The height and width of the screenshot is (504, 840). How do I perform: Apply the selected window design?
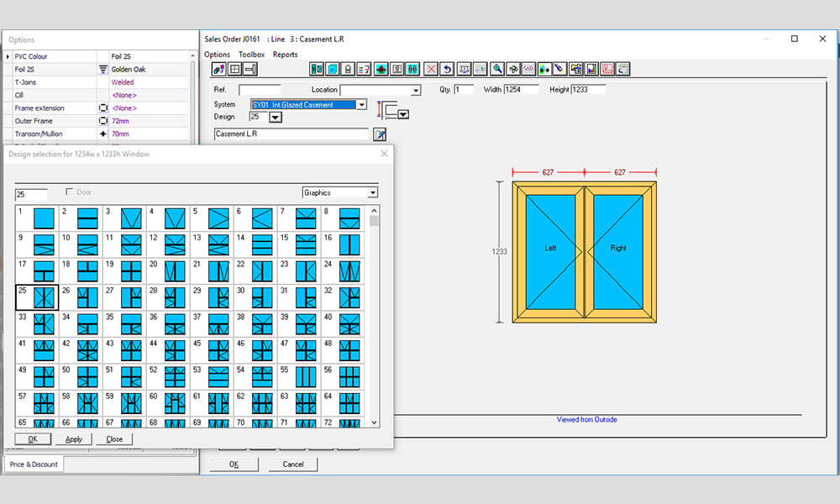(74, 438)
